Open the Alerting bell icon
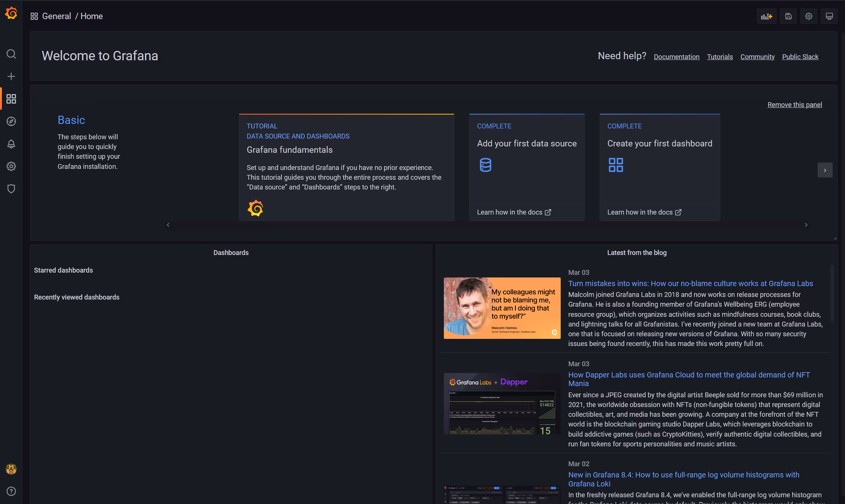845x504 pixels. (x=11, y=144)
